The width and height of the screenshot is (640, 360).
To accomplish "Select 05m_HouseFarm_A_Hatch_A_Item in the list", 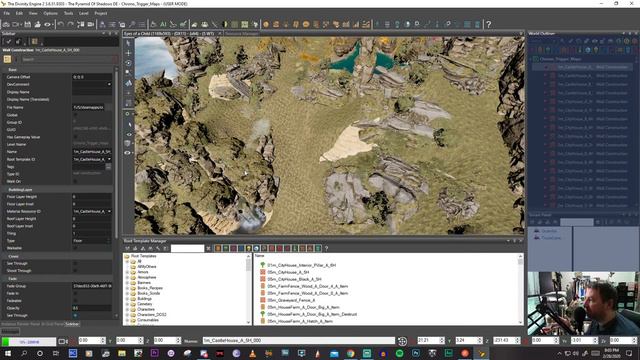I will (300, 321).
